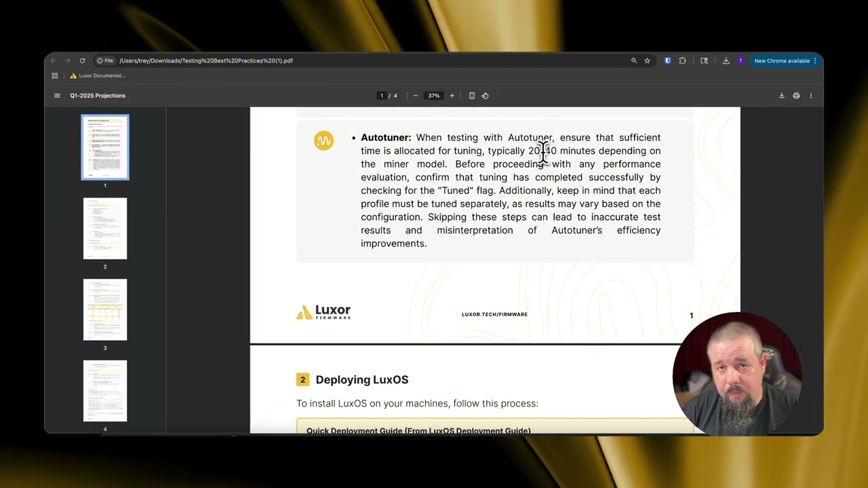Click the File site info chip

tap(104, 61)
